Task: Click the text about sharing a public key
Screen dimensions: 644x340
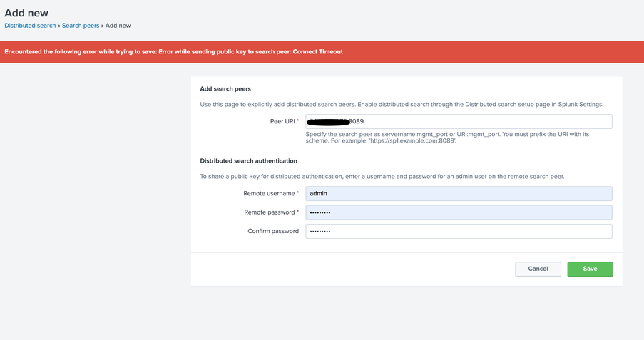Action: pyautogui.click(x=382, y=176)
